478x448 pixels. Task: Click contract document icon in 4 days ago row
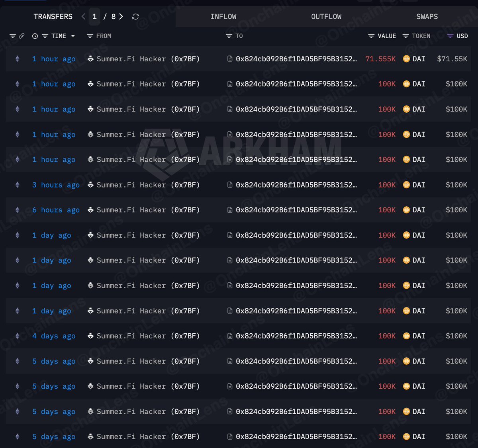(x=230, y=336)
